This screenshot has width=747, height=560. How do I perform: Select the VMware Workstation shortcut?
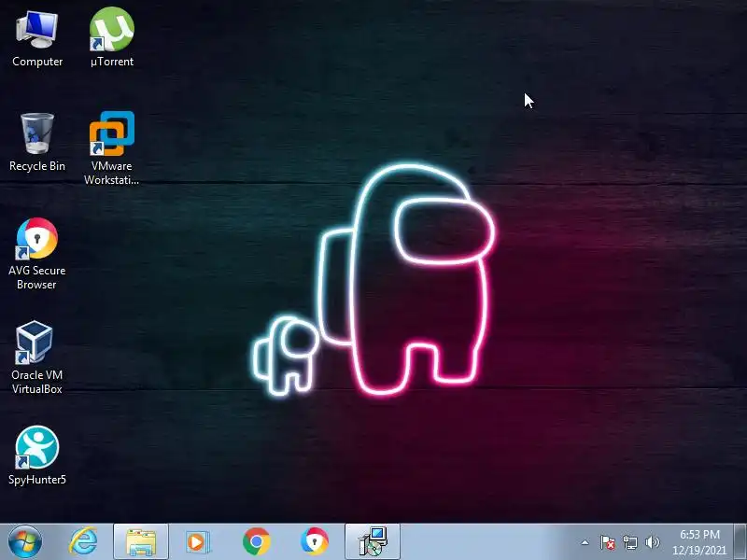112,148
